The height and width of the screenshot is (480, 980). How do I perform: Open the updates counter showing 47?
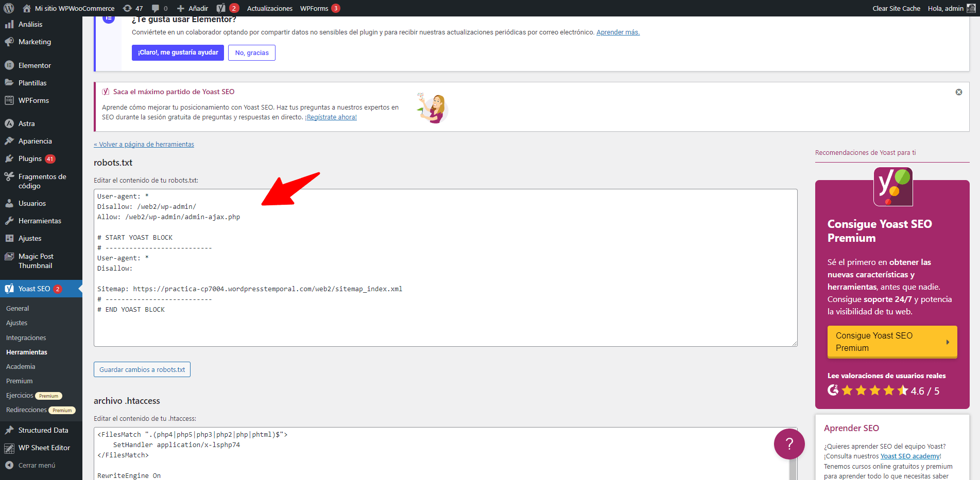pos(133,8)
